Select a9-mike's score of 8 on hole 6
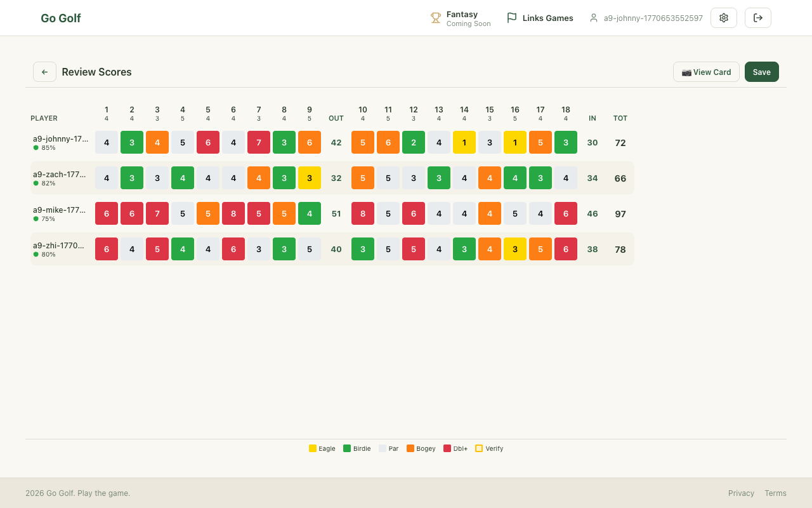812x508 pixels. tap(233, 213)
